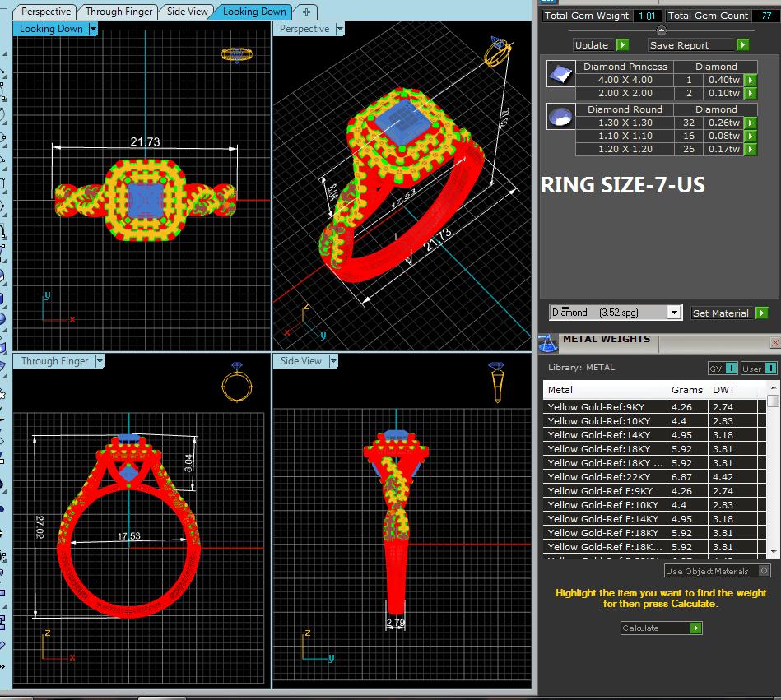Image resolution: width=781 pixels, height=700 pixels.
Task: Click the add new viewport tab icon
Action: pyautogui.click(x=306, y=12)
